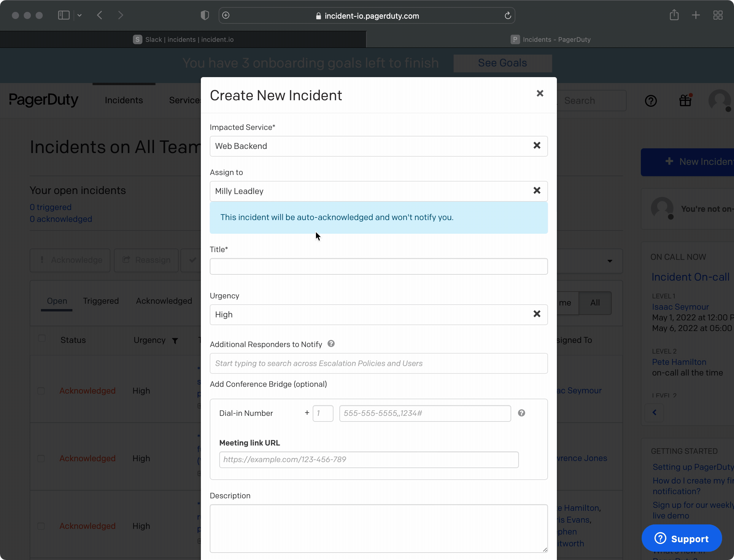Image resolution: width=734 pixels, height=560 pixels.
Task: Check the second Acknowledged incident checkbox
Action: point(41,458)
